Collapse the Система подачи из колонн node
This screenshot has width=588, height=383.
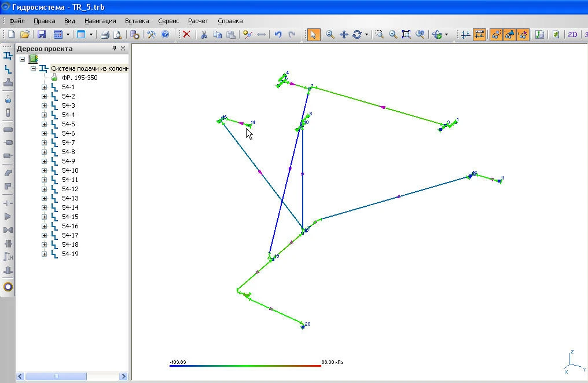pyautogui.click(x=34, y=68)
